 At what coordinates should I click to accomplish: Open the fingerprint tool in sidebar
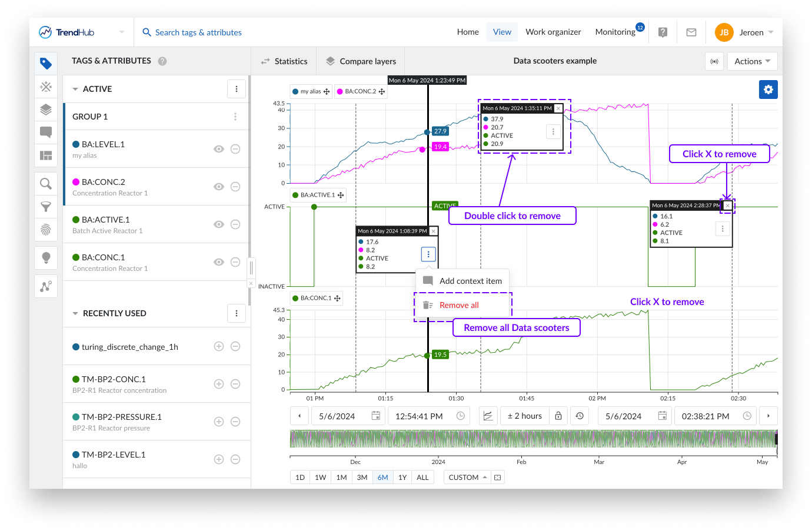tap(46, 230)
